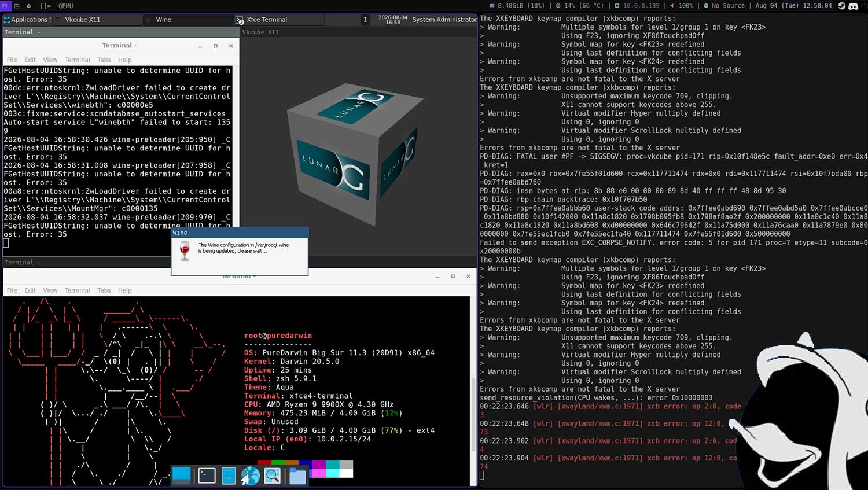Click the No Source media indicator
Screen dimensions: 868x490
click(x=724, y=6)
